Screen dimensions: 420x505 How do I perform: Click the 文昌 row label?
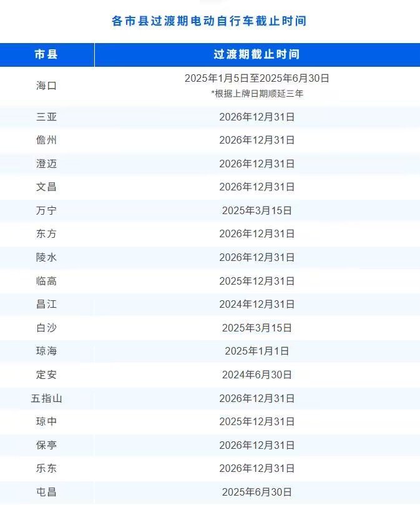pyautogui.click(x=46, y=187)
